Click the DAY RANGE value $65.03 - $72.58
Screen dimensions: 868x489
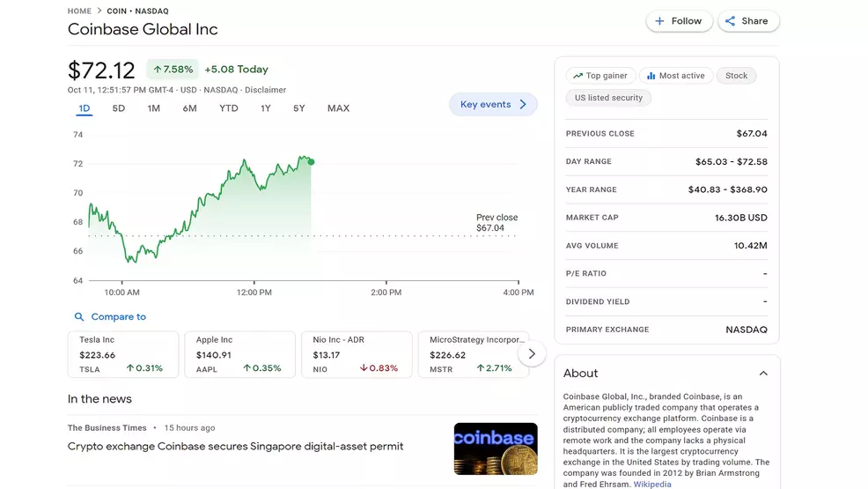pyautogui.click(x=732, y=162)
